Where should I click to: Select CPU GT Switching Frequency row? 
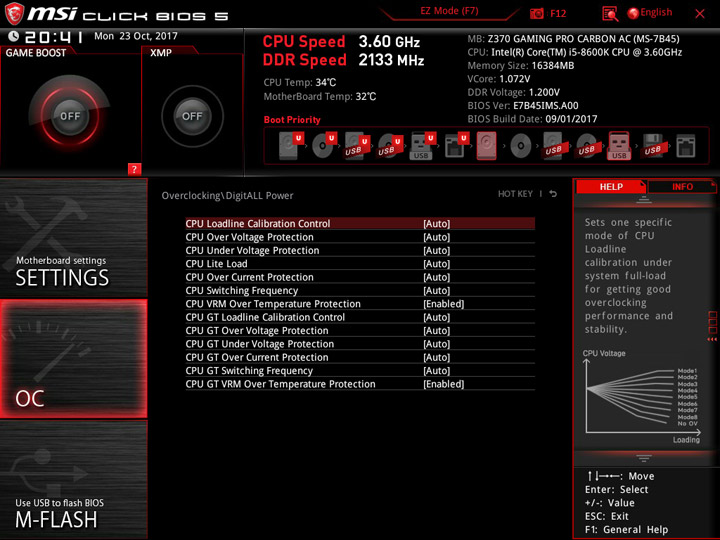(x=360, y=370)
